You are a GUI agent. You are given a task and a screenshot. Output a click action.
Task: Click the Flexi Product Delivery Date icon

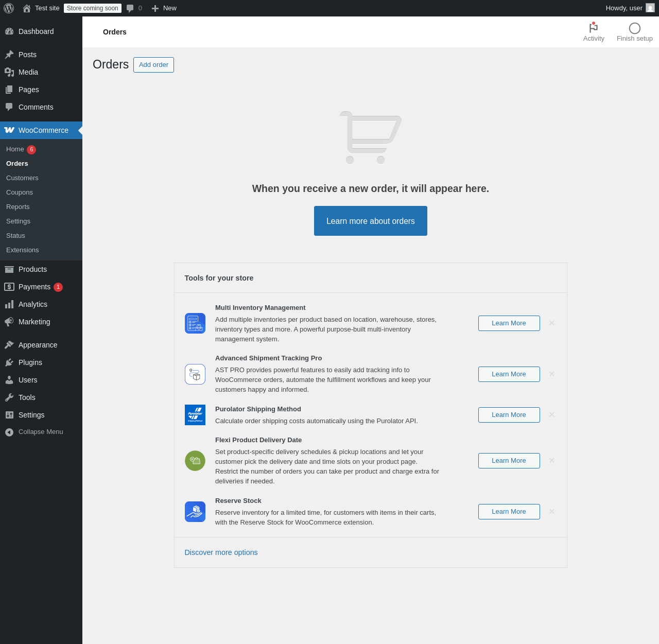[195, 461]
